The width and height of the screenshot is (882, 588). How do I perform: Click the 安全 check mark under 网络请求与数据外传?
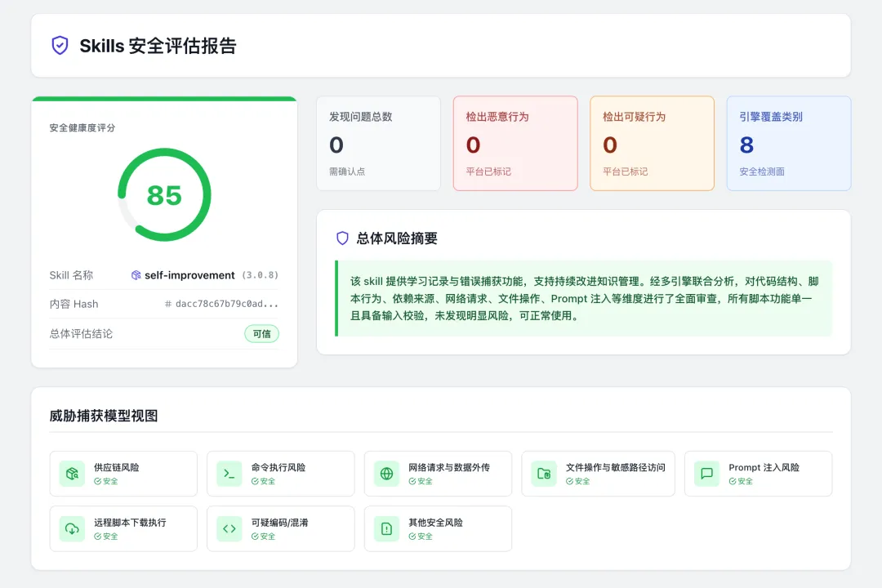pos(412,482)
